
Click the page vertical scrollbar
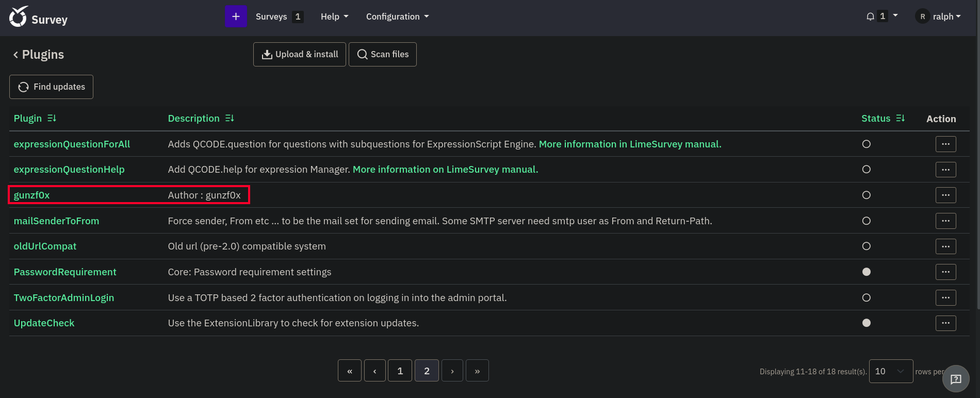coord(977,155)
